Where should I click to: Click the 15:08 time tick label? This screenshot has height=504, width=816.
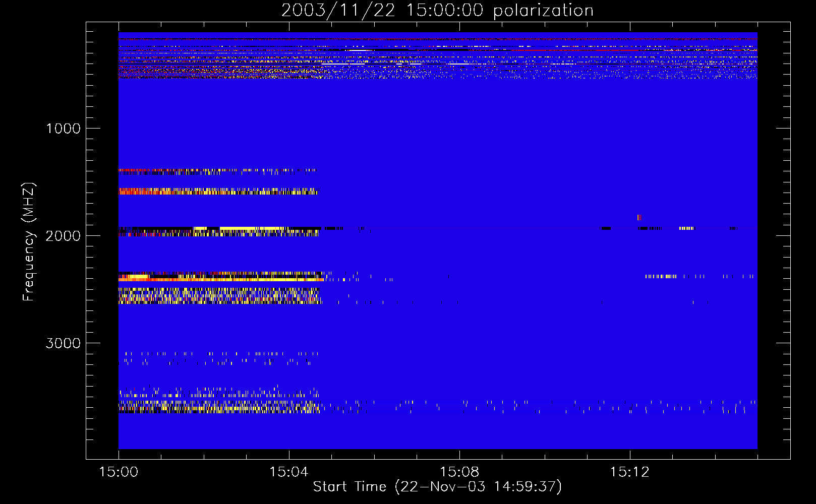tap(459, 472)
